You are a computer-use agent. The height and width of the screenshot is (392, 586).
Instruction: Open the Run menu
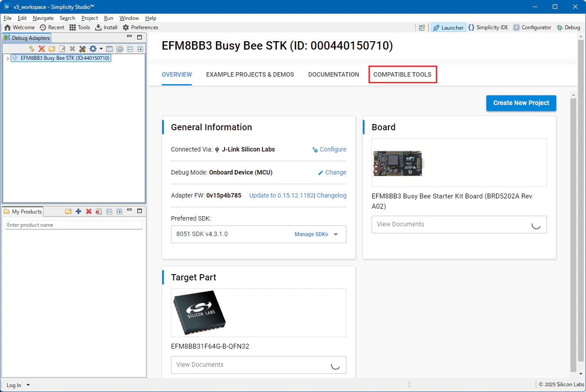(x=109, y=18)
